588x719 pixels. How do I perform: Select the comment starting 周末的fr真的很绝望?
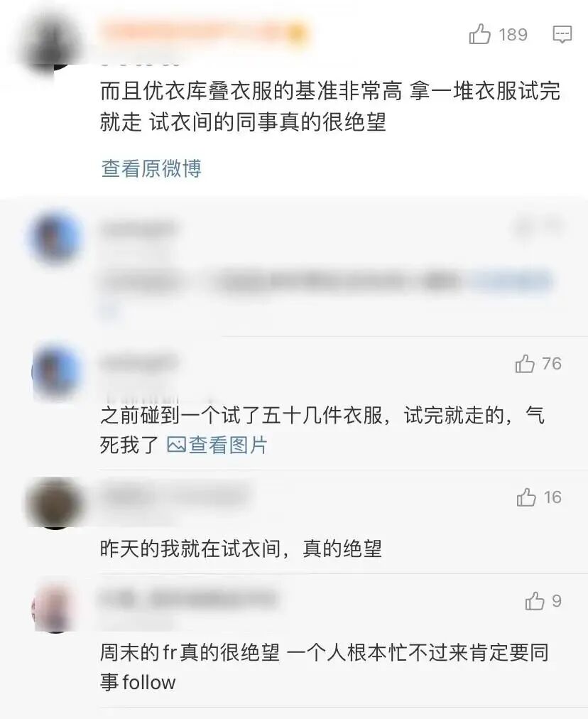pos(325,667)
